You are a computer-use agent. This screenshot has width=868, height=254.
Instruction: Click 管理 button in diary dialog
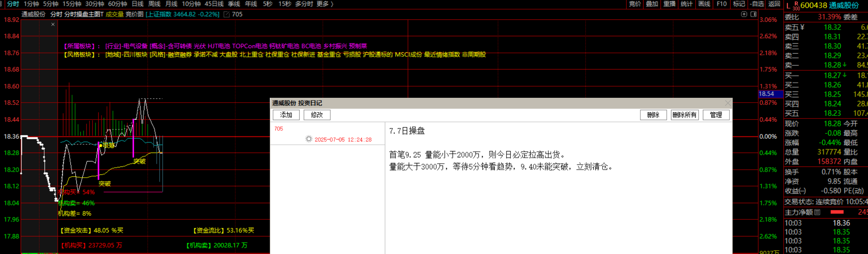tap(716, 115)
